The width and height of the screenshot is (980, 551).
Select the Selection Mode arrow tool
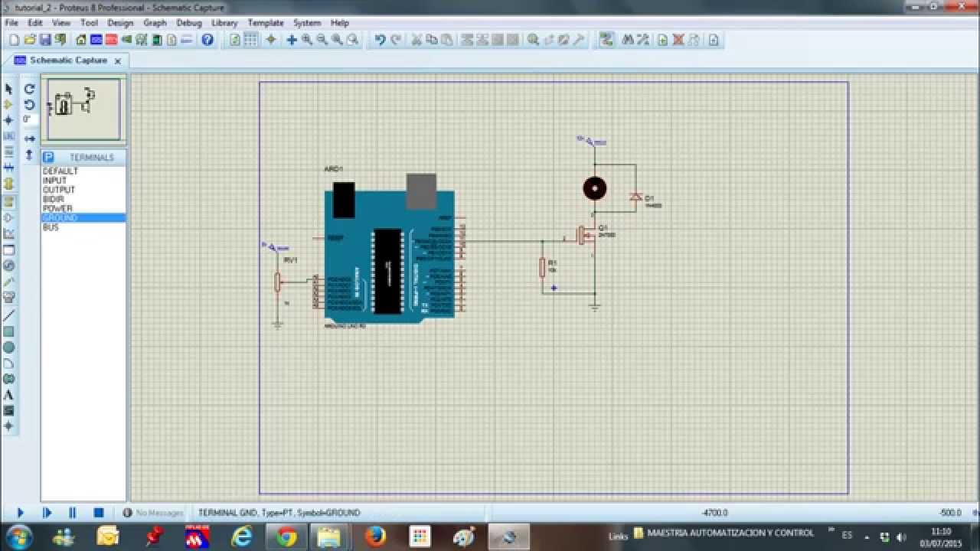pyautogui.click(x=9, y=89)
